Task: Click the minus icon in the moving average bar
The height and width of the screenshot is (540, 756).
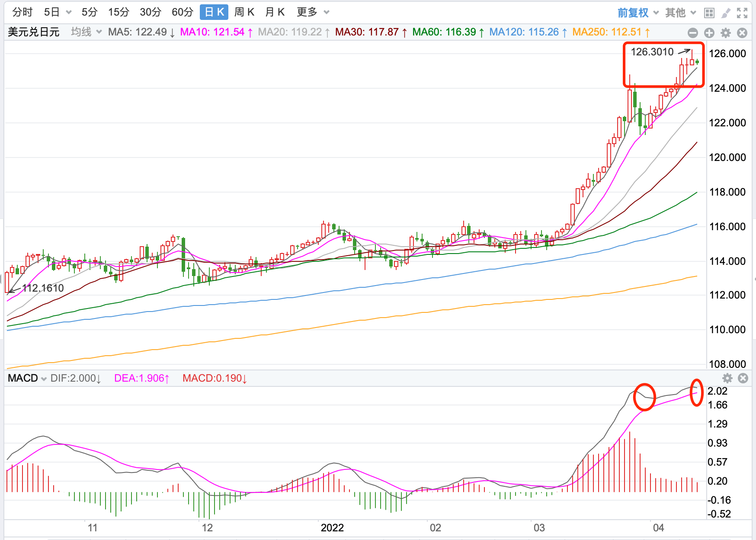Action: [x=693, y=33]
